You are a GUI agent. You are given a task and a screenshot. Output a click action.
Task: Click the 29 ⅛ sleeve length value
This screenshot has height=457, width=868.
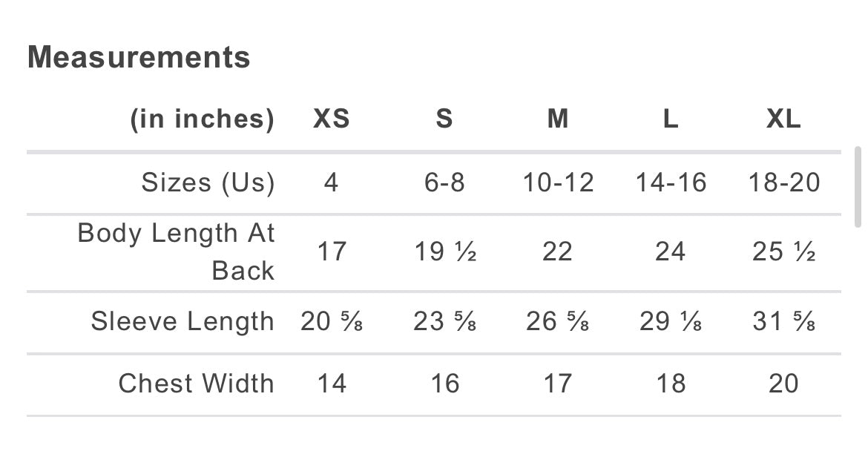[671, 322]
